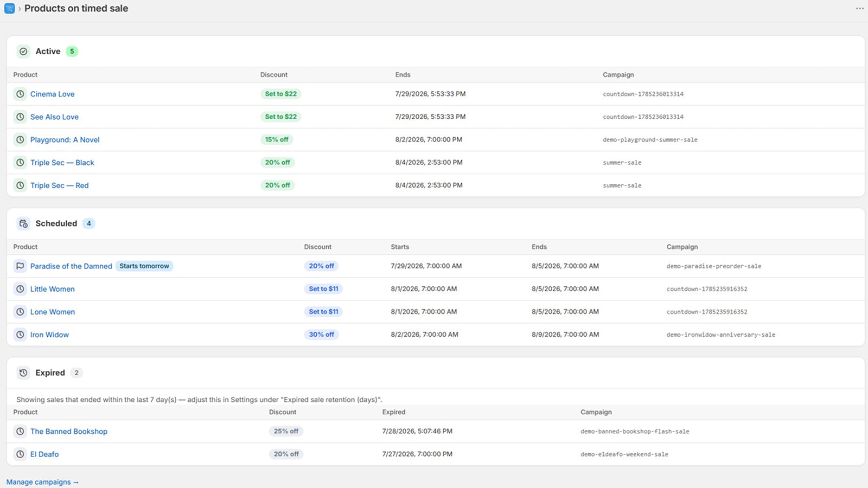Open the El Deafo product link
The image size is (868, 488).
[x=44, y=454]
